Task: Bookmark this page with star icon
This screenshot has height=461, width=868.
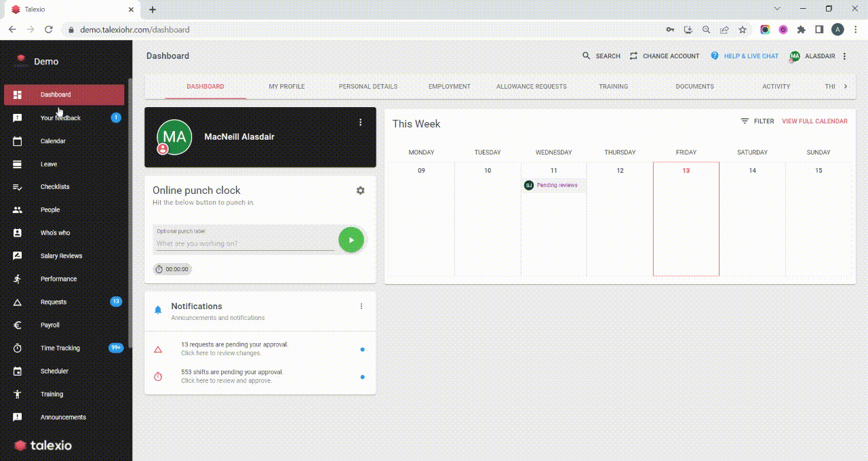Action: (x=743, y=30)
